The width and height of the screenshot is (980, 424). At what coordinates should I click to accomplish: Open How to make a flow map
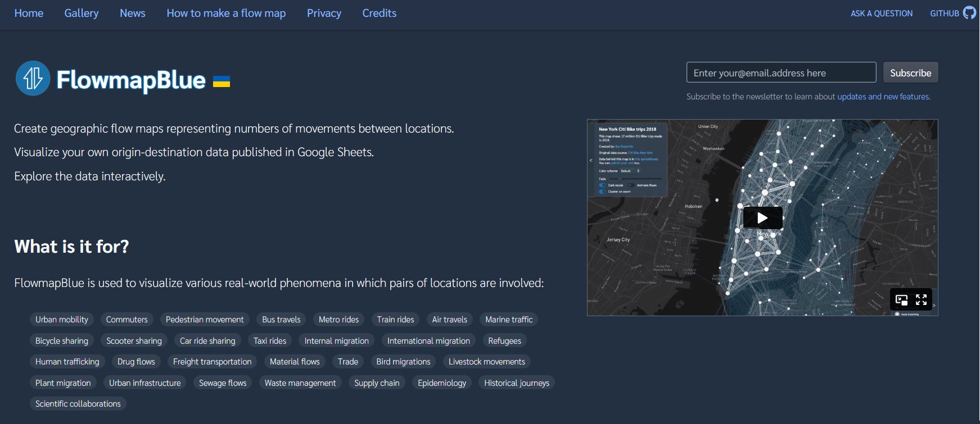click(x=226, y=13)
